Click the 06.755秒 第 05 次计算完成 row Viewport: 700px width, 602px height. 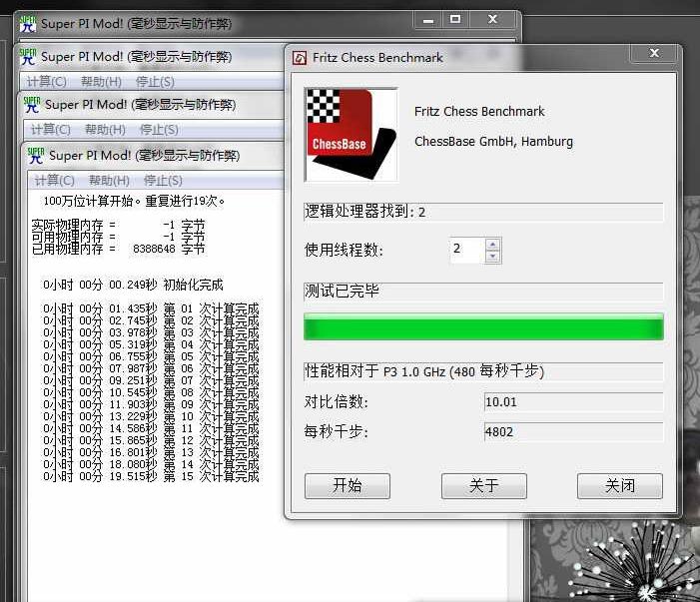pyautogui.click(x=151, y=356)
